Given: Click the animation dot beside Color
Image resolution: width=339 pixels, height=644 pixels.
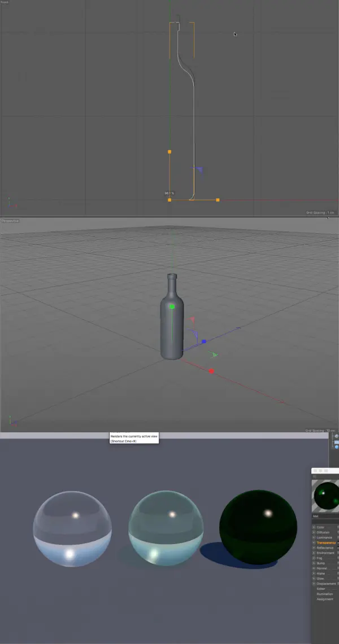Looking at the screenshot, I should [314, 527].
